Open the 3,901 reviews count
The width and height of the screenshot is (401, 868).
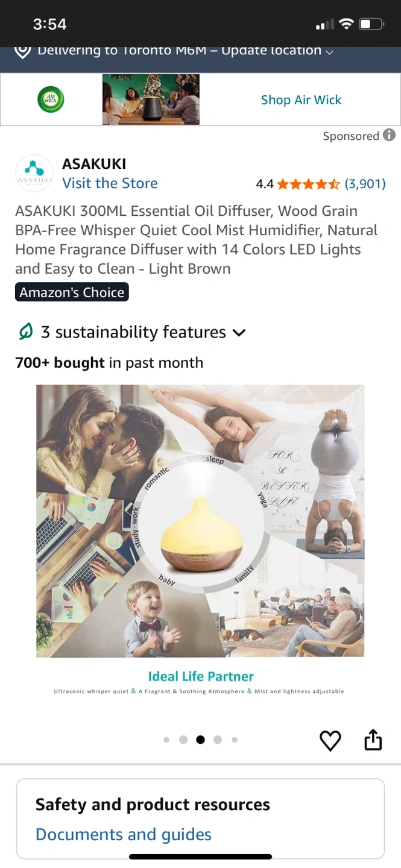(365, 184)
